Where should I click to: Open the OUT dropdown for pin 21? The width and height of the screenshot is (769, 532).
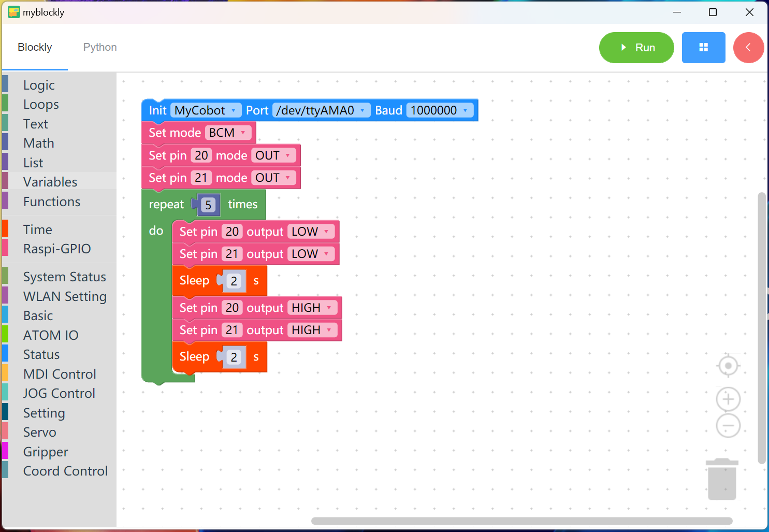(x=274, y=178)
